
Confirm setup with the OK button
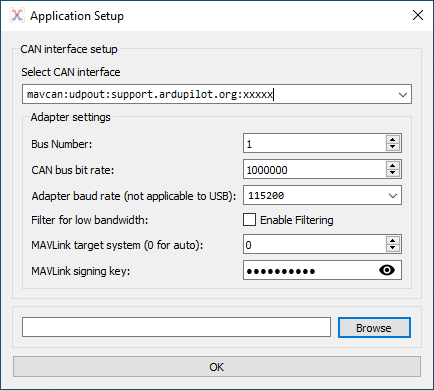[217, 367]
